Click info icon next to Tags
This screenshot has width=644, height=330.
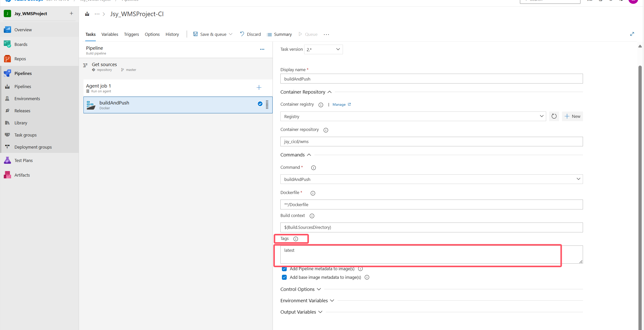coord(296,239)
